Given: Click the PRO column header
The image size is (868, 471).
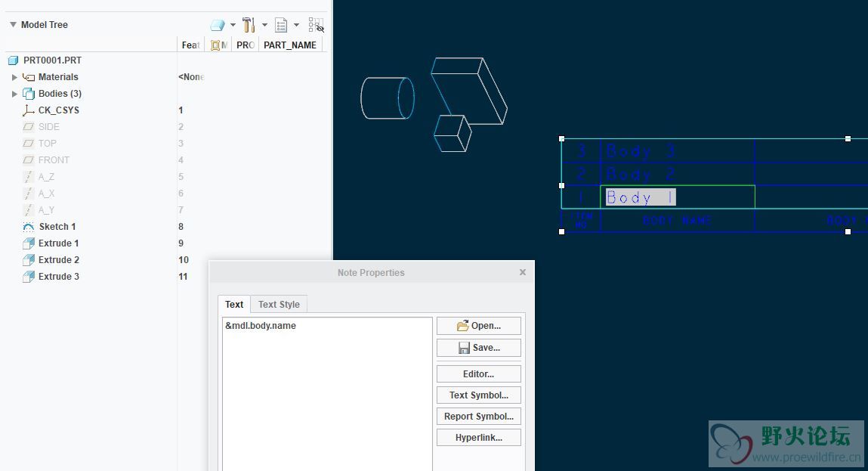Looking at the screenshot, I should pyautogui.click(x=246, y=45).
